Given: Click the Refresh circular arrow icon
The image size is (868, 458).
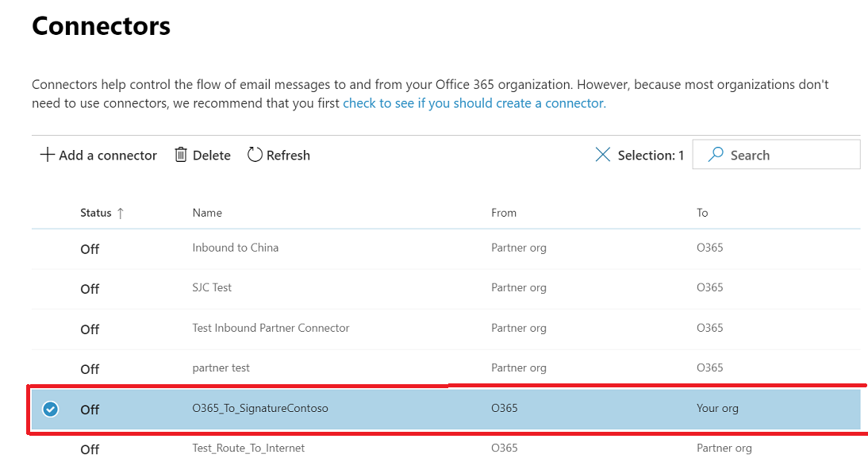Looking at the screenshot, I should coord(255,155).
